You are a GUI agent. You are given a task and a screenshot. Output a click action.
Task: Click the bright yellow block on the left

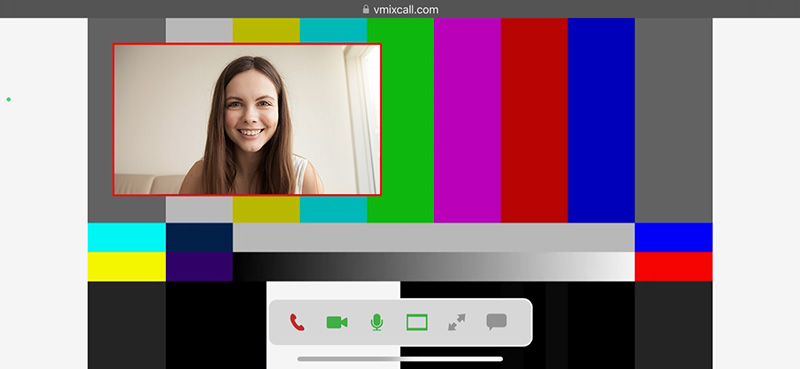coord(127,266)
